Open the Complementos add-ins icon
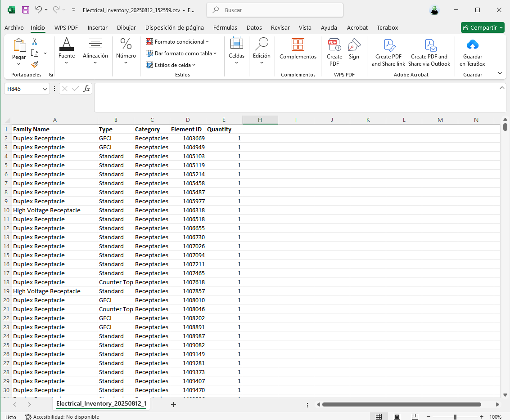 (298, 45)
